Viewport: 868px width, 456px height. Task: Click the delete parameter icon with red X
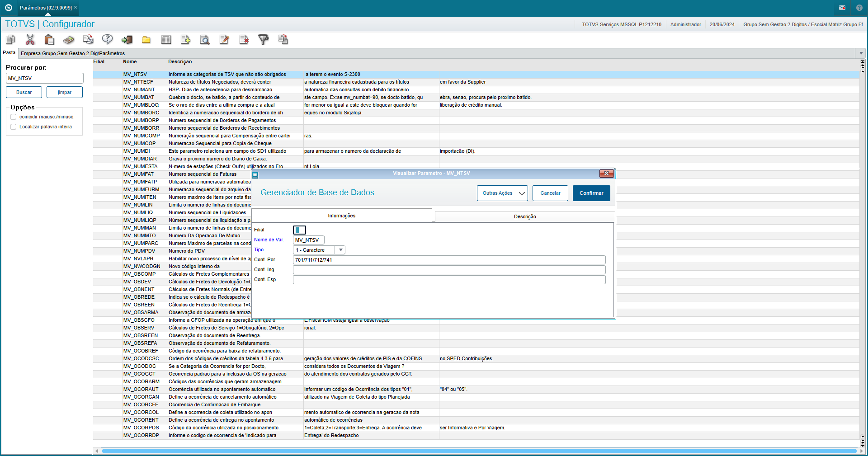[244, 40]
